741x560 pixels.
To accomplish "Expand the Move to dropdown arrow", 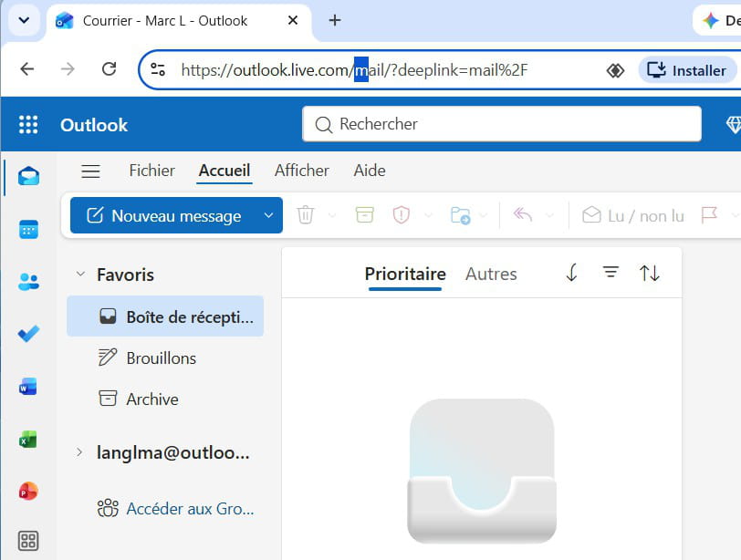I will pos(483,215).
